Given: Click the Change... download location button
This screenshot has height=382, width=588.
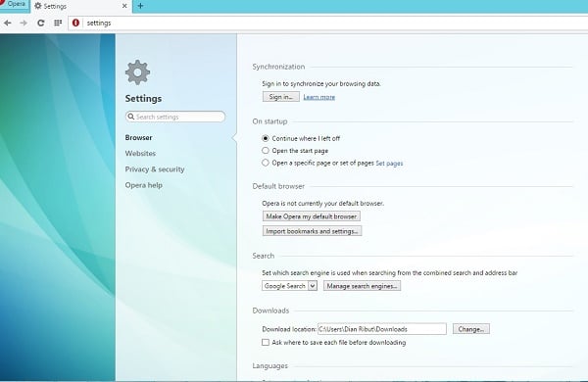Looking at the screenshot, I should click(x=471, y=329).
